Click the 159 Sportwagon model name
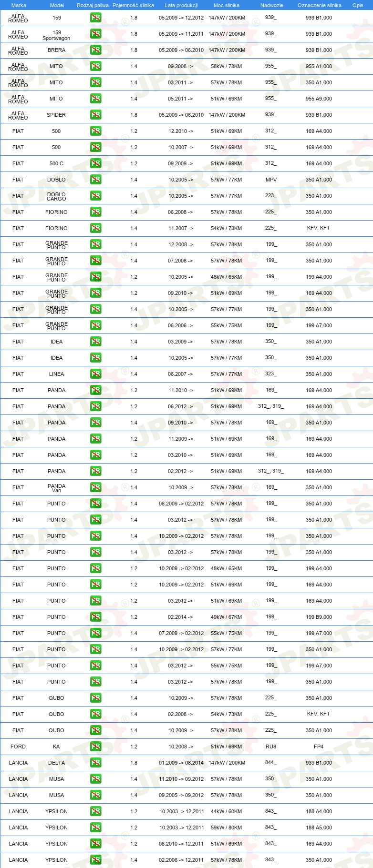This screenshot has height=868, width=373. pos(56,35)
